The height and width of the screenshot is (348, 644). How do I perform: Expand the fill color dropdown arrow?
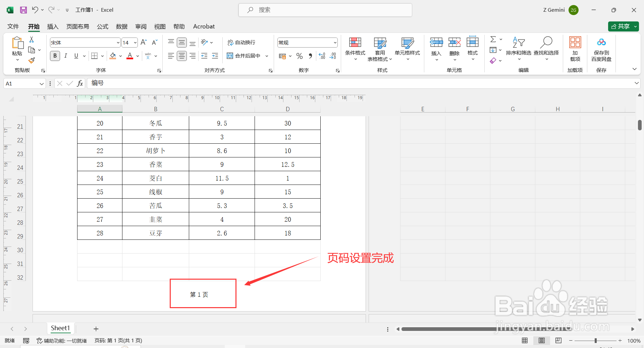point(121,56)
